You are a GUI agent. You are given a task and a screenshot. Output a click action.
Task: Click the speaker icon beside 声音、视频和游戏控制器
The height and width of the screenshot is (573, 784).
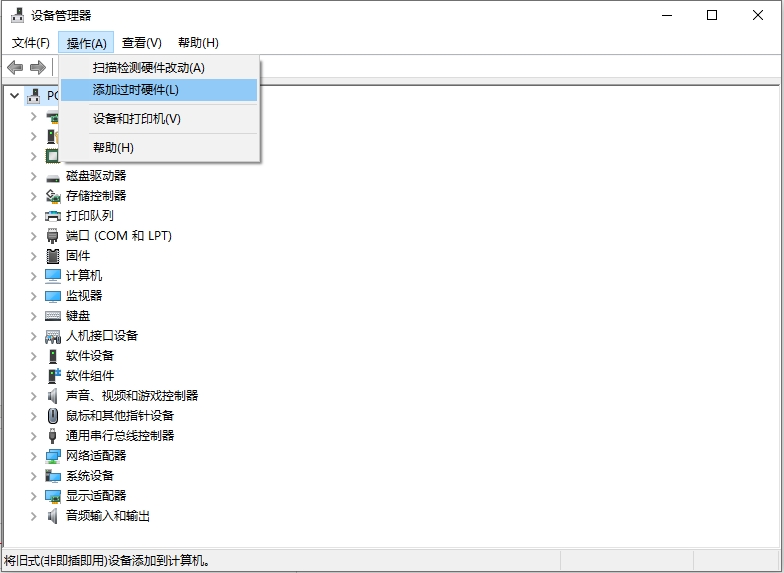53,396
